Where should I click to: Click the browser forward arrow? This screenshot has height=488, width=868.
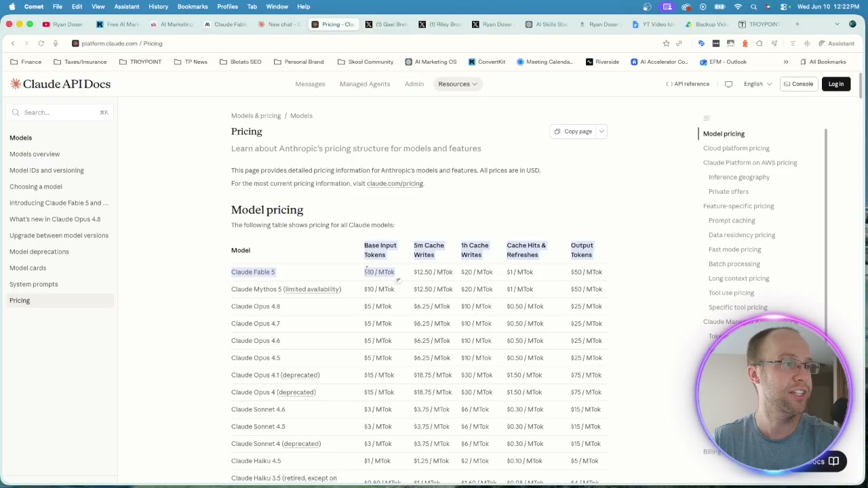coord(26,43)
